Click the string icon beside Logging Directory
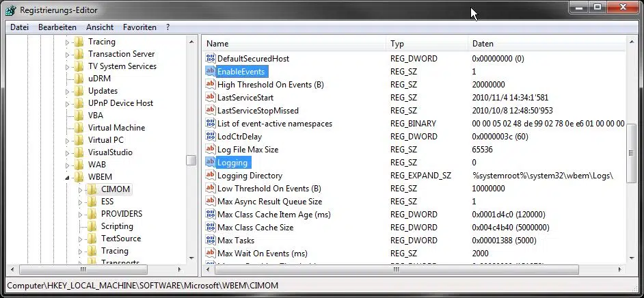644x298 pixels. click(211, 176)
